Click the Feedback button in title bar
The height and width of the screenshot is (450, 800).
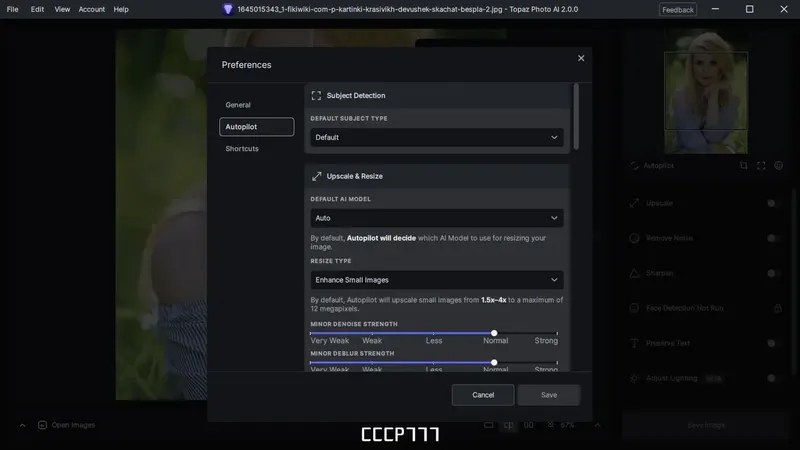pyautogui.click(x=678, y=9)
